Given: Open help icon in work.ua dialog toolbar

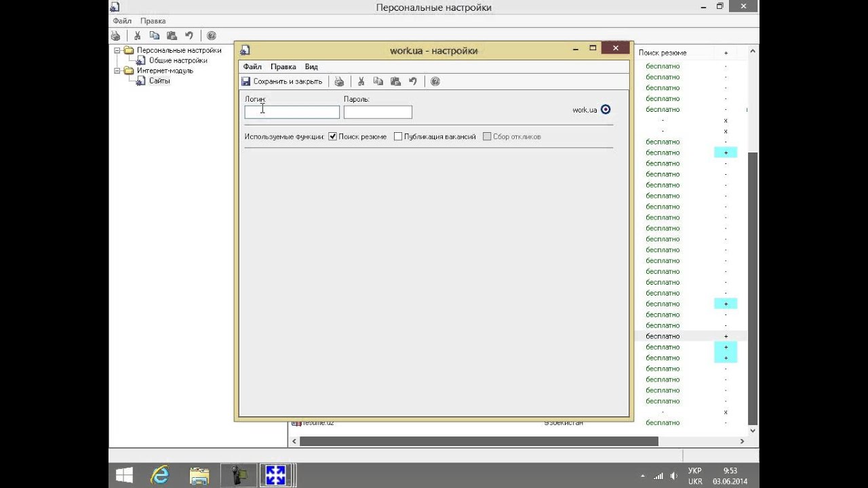Looking at the screenshot, I should tap(435, 81).
